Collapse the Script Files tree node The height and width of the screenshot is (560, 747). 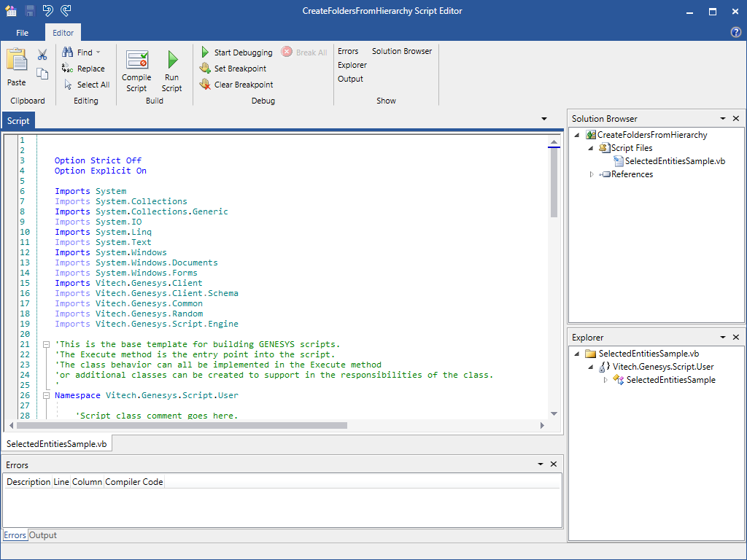point(592,148)
